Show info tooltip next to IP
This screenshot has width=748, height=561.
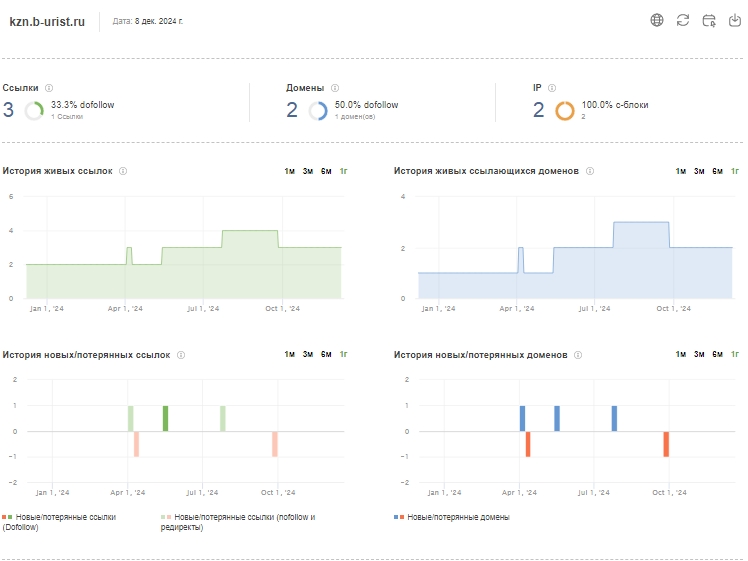[552, 88]
